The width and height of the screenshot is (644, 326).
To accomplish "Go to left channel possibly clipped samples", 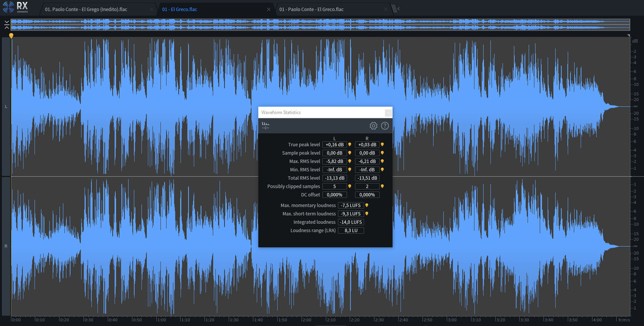I will point(350,186).
